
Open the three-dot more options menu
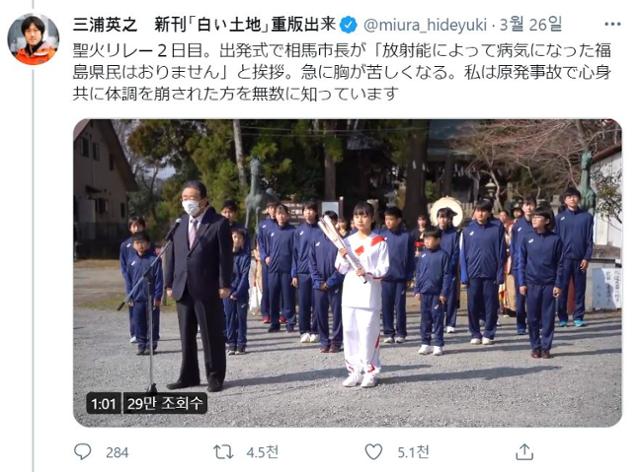tap(612, 24)
